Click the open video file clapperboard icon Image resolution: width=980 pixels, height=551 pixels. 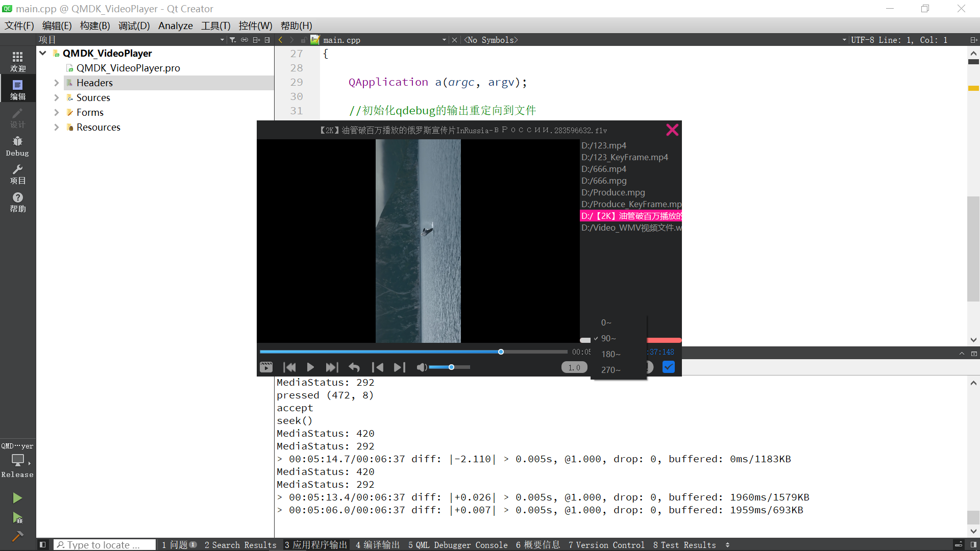[266, 367]
